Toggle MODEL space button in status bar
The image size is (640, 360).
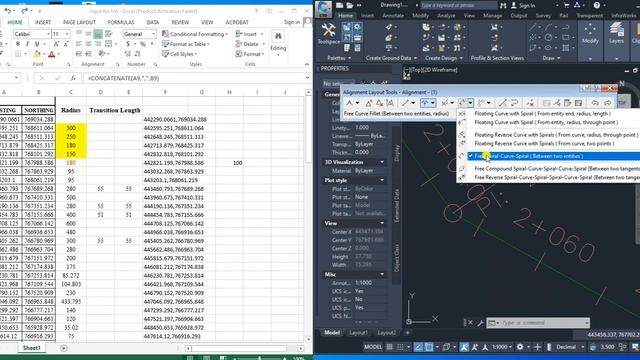[x=373, y=347]
